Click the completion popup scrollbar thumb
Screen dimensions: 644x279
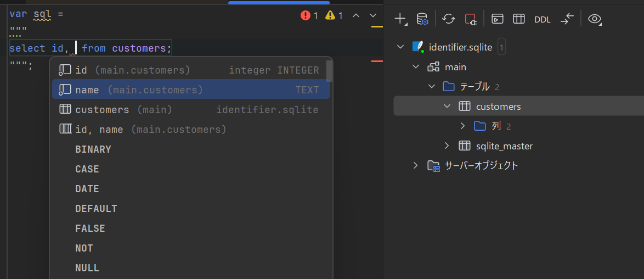329,71
